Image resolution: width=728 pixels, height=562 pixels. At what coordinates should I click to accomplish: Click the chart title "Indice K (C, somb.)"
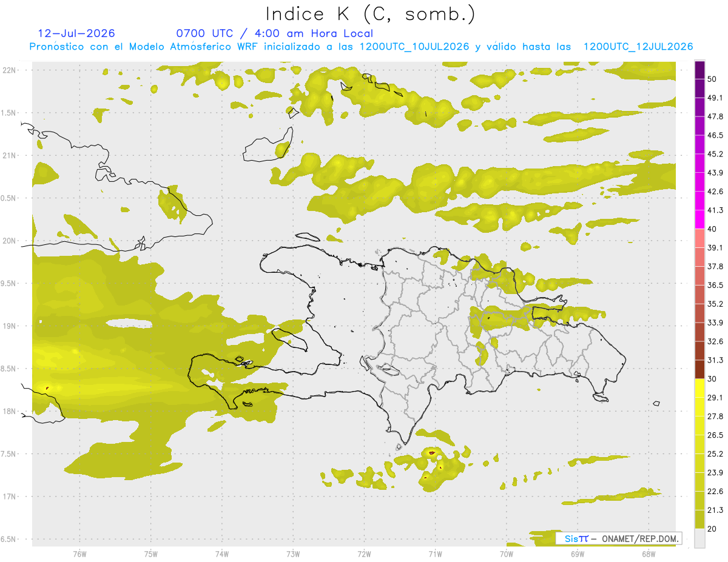[x=370, y=14]
